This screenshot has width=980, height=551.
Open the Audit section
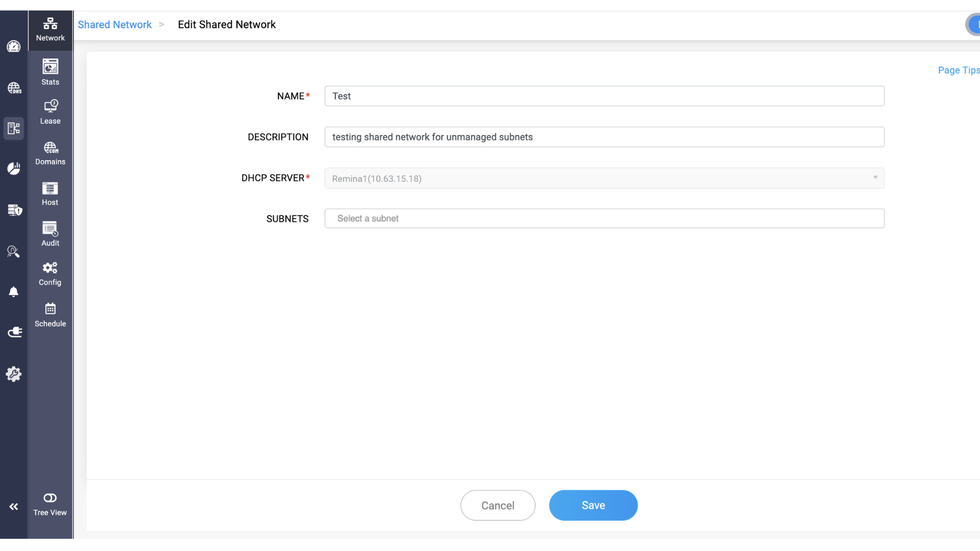click(50, 234)
